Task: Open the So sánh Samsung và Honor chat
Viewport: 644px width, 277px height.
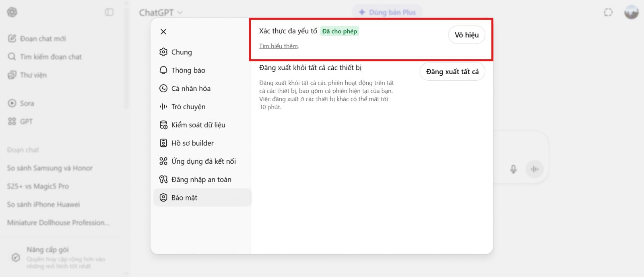Action: 50,168
